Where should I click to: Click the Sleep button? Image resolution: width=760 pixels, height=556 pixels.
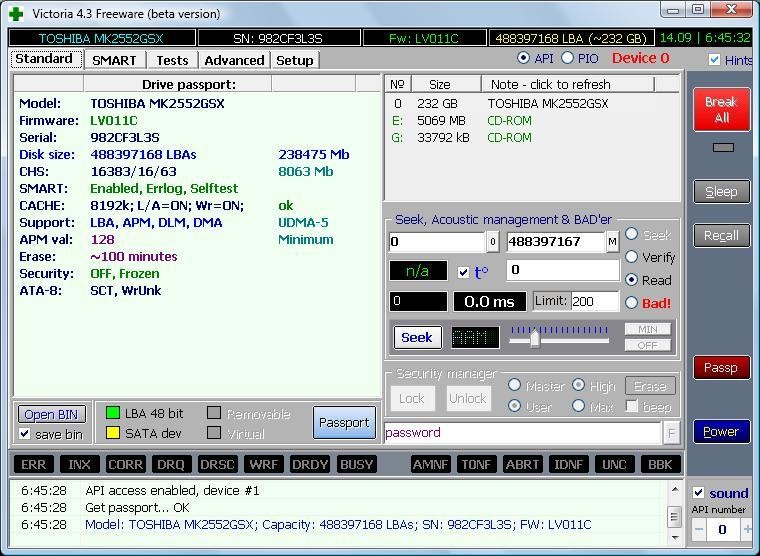(x=721, y=192)
